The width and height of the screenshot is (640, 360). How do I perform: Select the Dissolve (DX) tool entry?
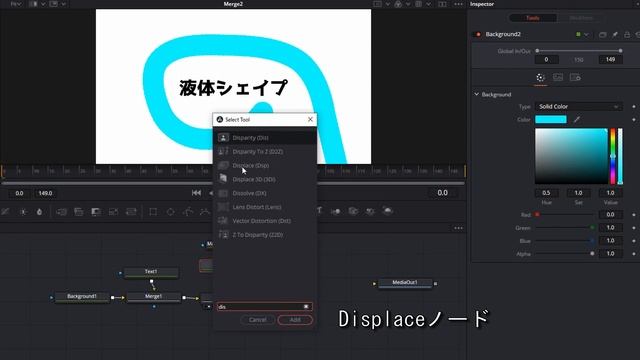[x=264, y=193]
